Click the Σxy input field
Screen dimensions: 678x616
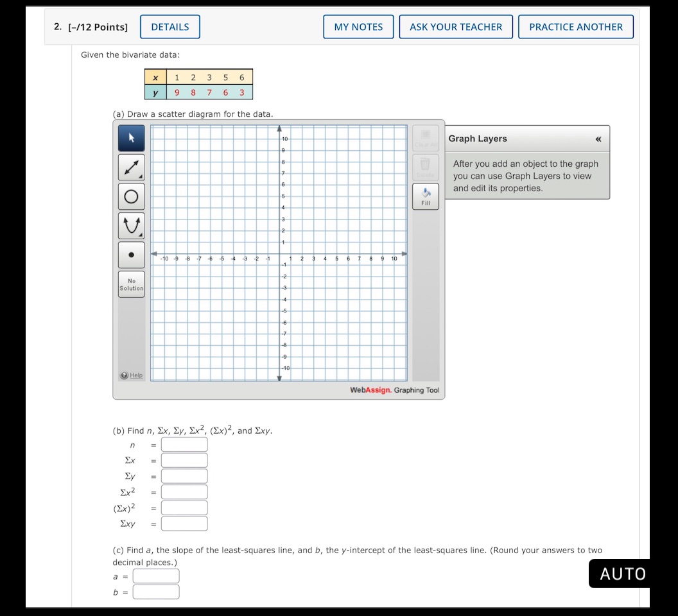coord(184,524)
